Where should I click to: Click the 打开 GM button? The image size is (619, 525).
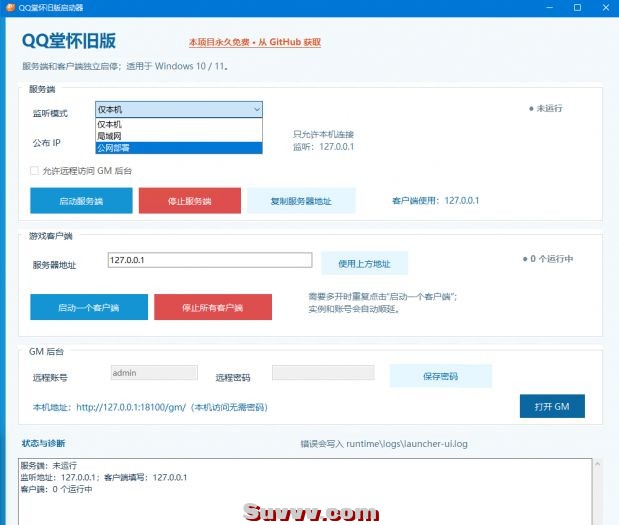[552, 406]
